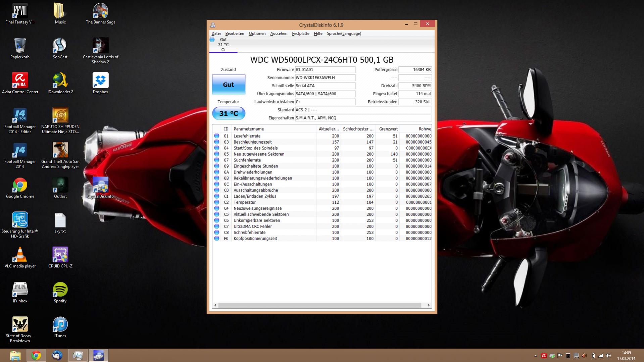Open the Bearbeiten menu
The height and width of the screenshot is (362, 644).
pyautogui.click(x=235, y=34)
